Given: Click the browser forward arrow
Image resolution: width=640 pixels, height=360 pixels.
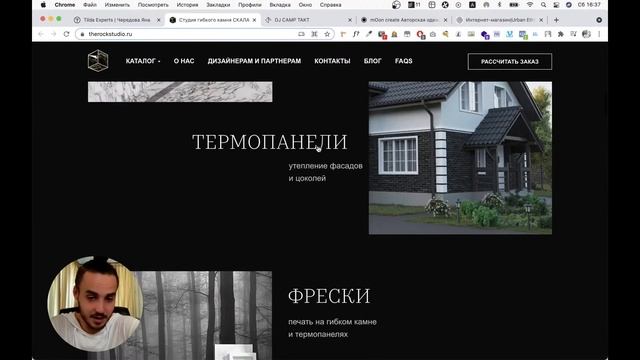Looking at the screenshot, I should [x=53, y=34].
